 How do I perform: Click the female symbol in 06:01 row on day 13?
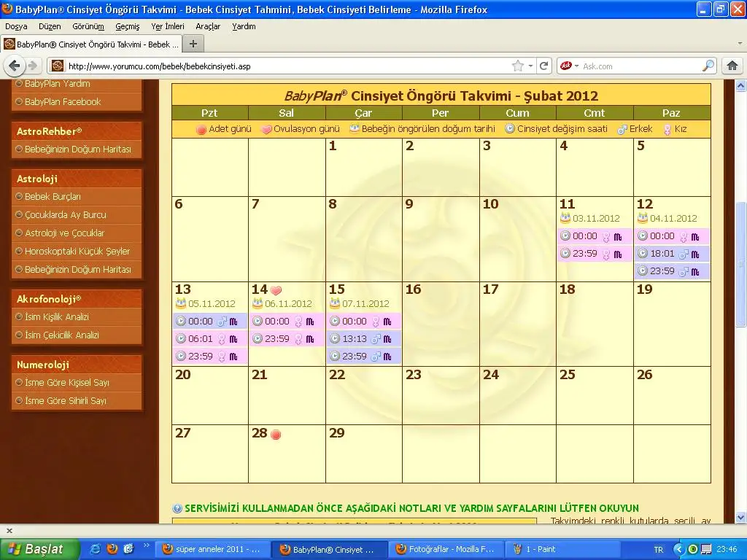(222, 339)
